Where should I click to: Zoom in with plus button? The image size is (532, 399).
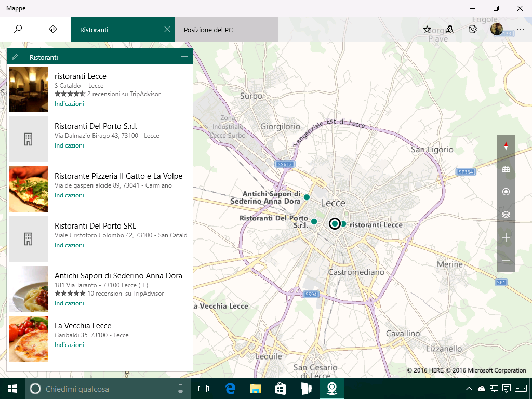tap(506, 237)
